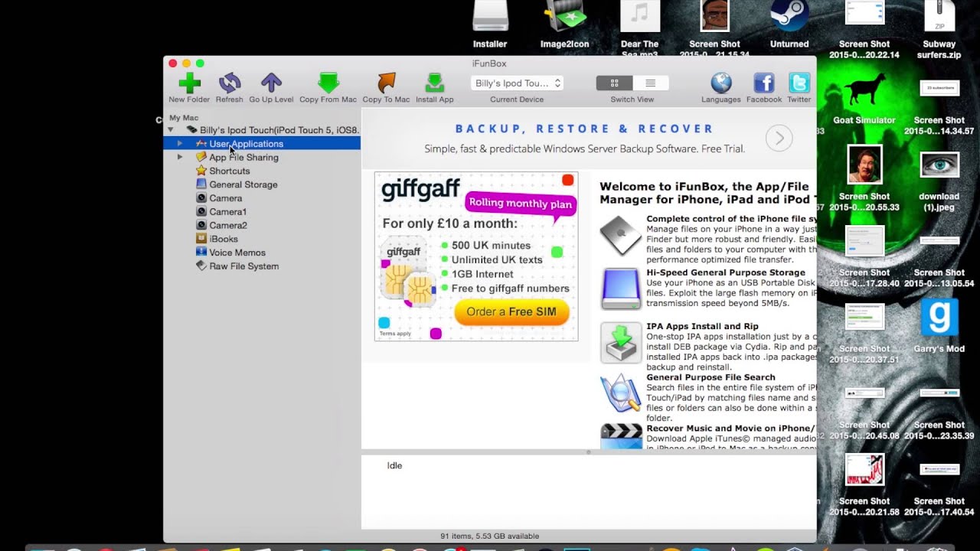Click the Complete control Apple box icon
Screen dimensions: 980x551
[x=621, y=236]
